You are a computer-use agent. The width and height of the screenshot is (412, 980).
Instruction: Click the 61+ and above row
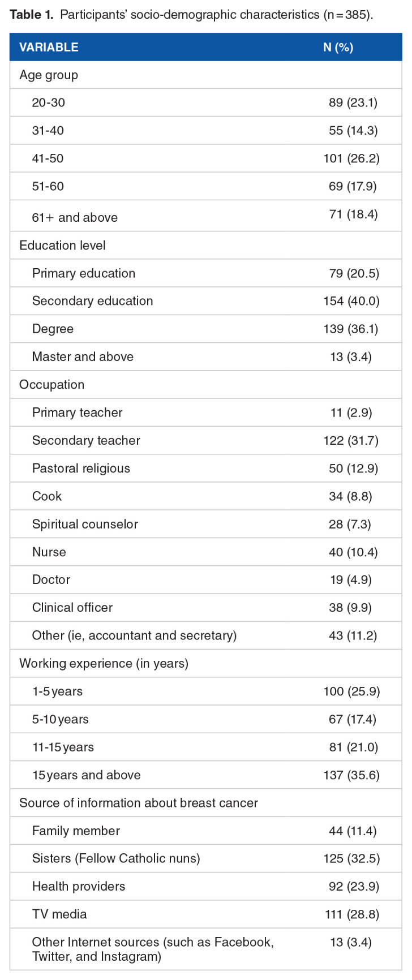(x=75, y=217)
